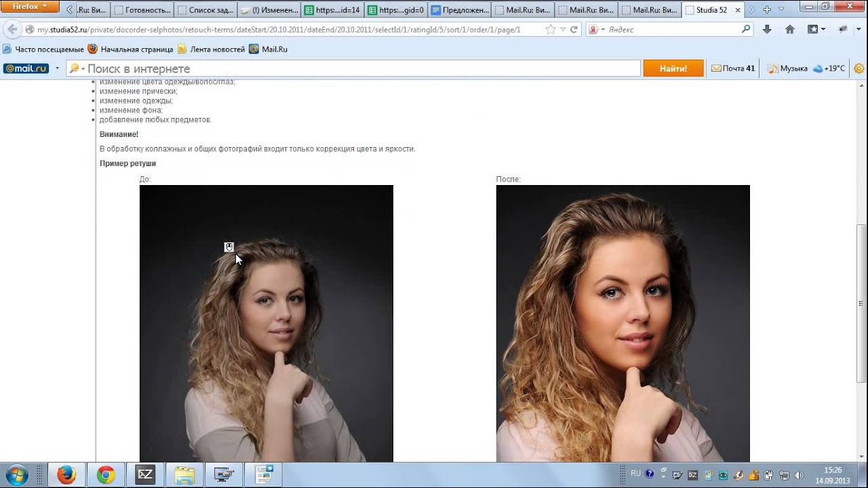Click the power plug battery tray icon

tap(769, 475)
